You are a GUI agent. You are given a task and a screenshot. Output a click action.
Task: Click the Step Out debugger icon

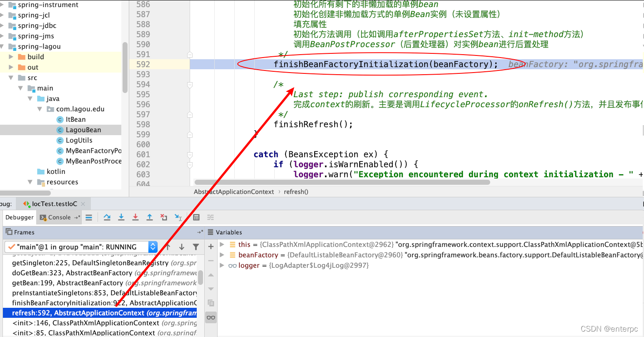click(150, 217)
